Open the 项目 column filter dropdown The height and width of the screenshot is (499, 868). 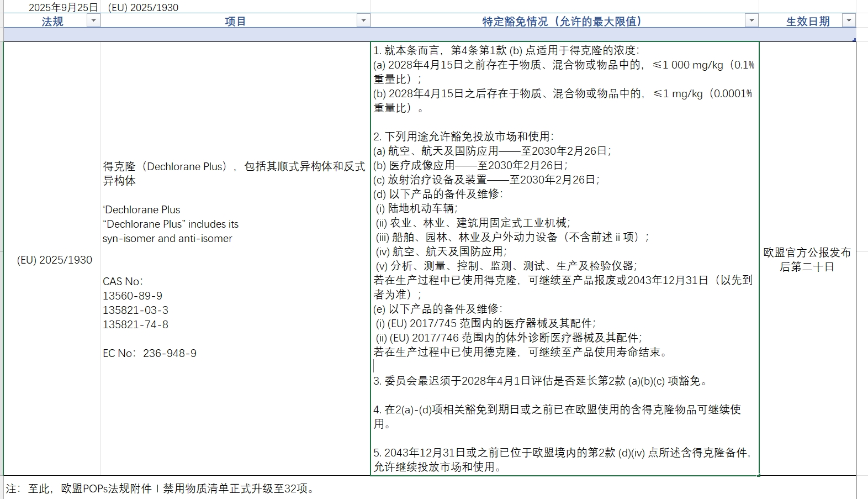[363, 21]
